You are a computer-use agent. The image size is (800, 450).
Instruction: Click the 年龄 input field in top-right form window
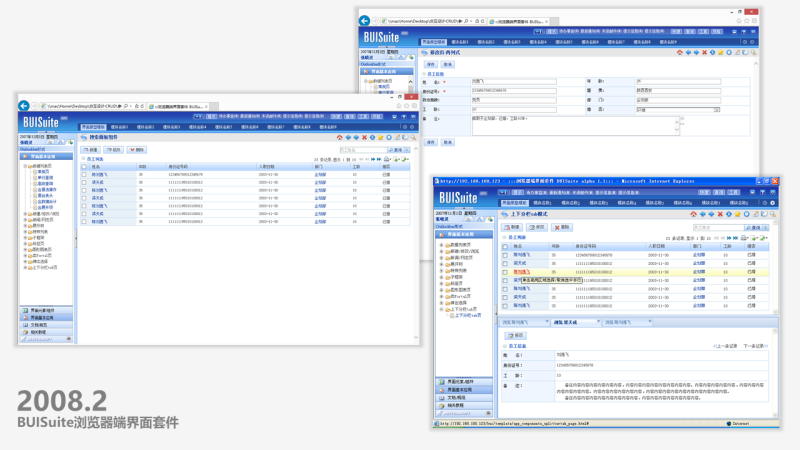[x=678, y=81]
